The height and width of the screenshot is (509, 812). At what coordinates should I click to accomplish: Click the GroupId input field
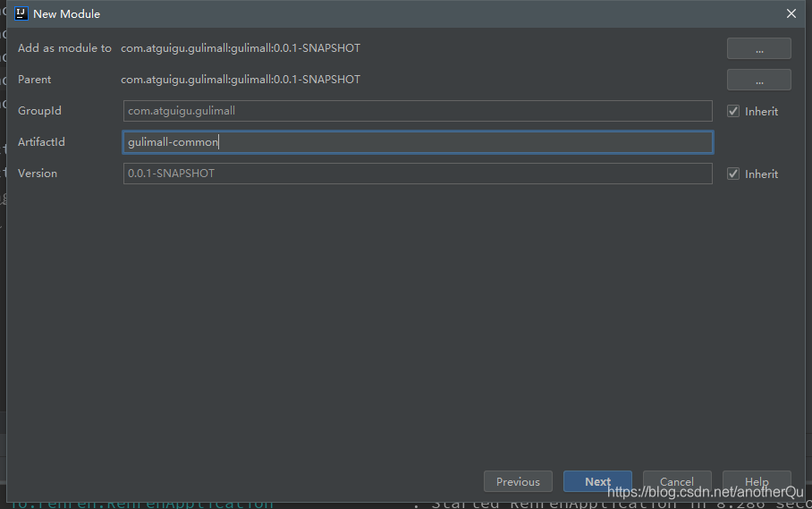click(418, 111)
